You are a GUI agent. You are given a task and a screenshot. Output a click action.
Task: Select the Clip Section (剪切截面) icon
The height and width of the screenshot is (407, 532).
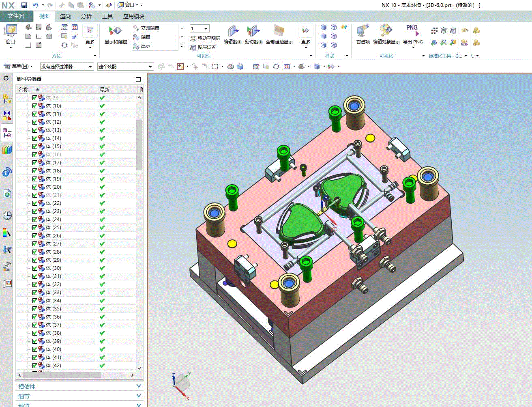pos(253,32)
